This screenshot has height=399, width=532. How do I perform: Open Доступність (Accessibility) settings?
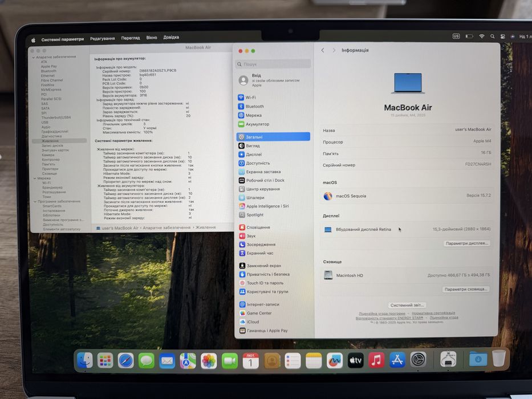(x=254, y=163)
